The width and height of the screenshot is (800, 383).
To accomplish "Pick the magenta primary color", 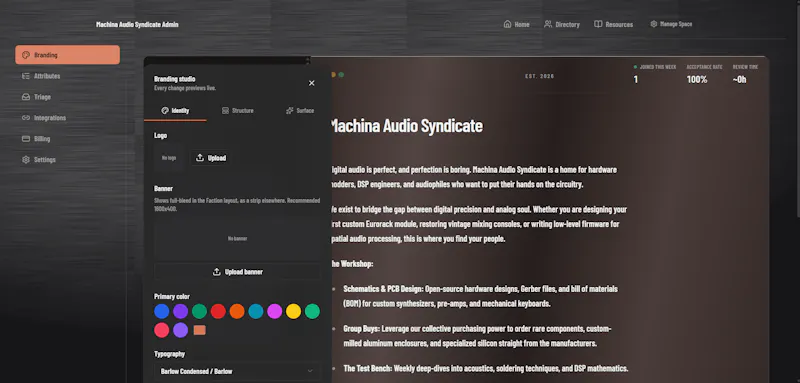I will coord(274,312).
